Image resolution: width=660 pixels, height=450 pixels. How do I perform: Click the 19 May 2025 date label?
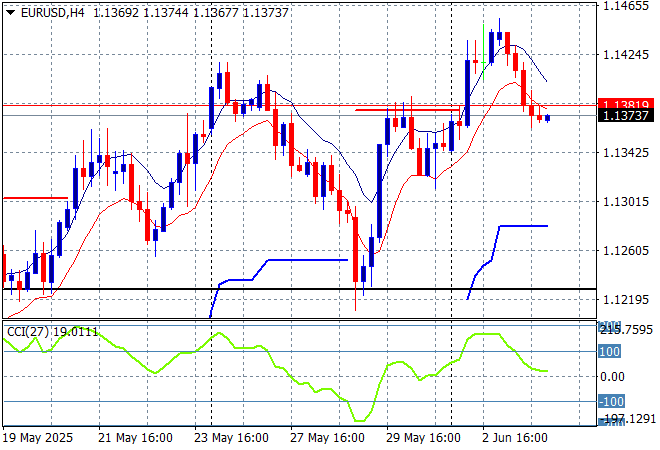pos(39,438)
